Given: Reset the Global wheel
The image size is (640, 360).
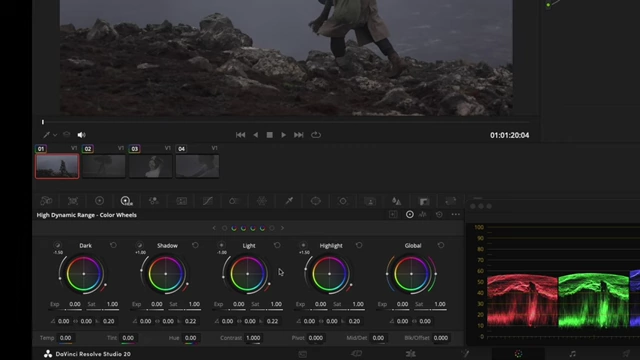Looking at the screenshot, I should pyautogui.click(x=441, y=245).
